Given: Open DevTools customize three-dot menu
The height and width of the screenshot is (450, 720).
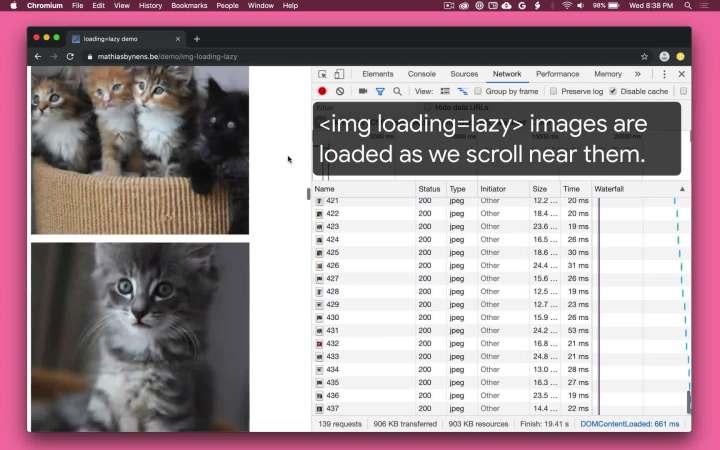Looking at the screenshot, I should tap(664, 74).
